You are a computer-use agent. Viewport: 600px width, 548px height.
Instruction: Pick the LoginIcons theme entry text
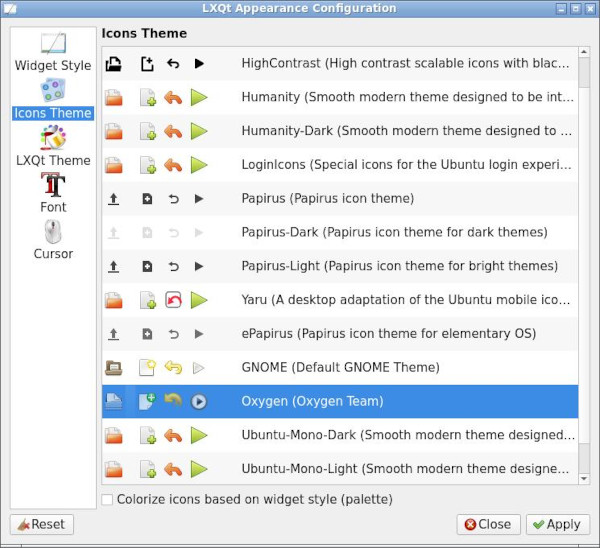pos(406,165)
